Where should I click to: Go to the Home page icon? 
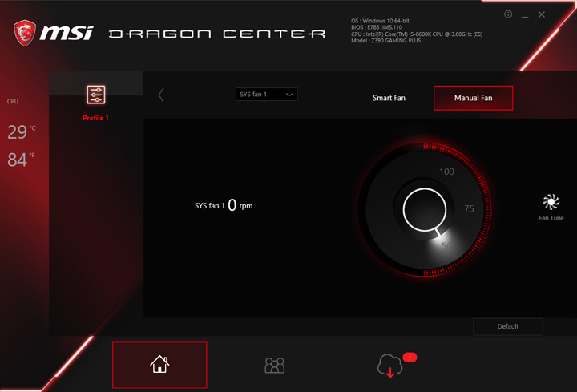click(159, 365)
